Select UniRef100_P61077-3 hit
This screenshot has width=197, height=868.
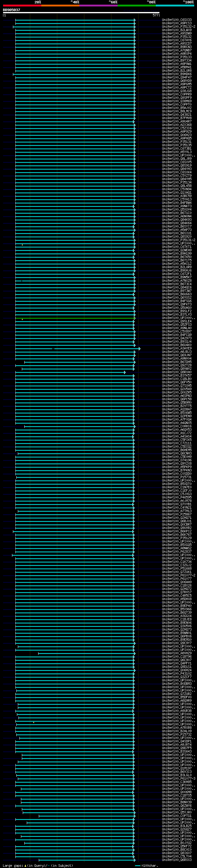179,778
